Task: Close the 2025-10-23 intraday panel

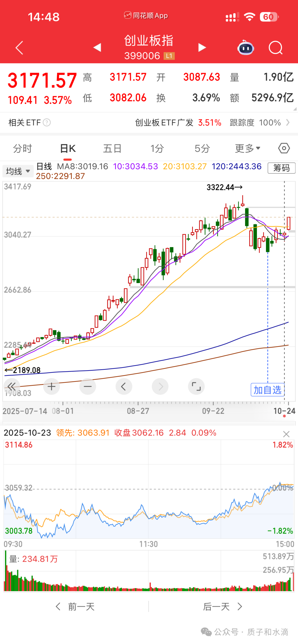Action: click(x=286, y=434)
